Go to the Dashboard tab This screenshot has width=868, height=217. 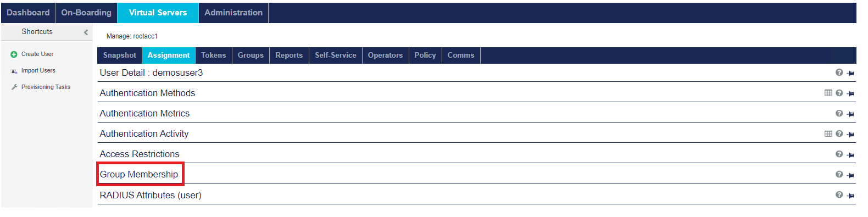28,13
